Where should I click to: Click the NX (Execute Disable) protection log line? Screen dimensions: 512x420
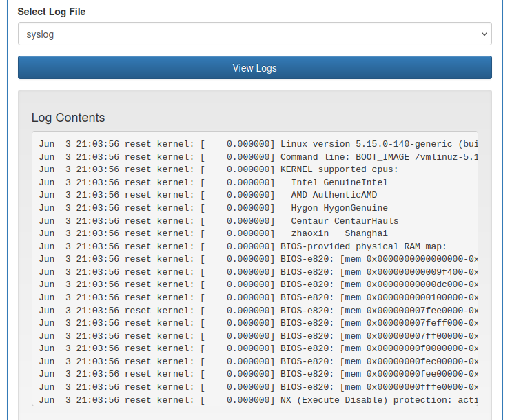click(255, 400)
